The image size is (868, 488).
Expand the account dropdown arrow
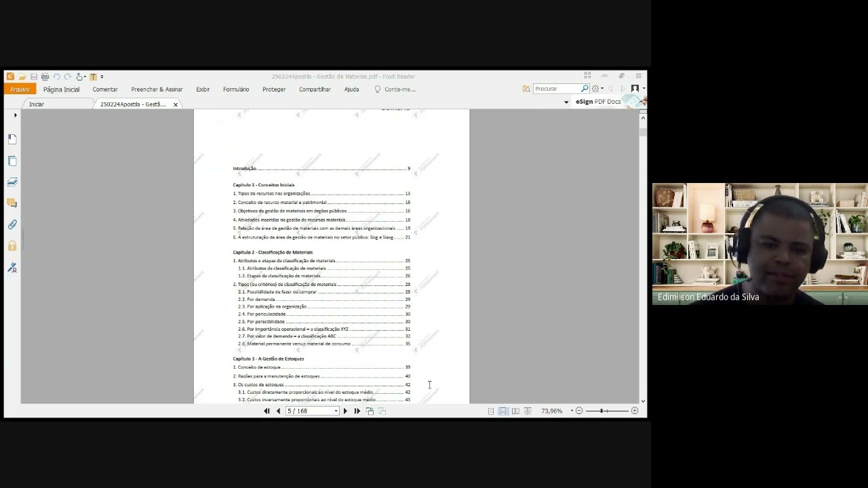[643, 89]
